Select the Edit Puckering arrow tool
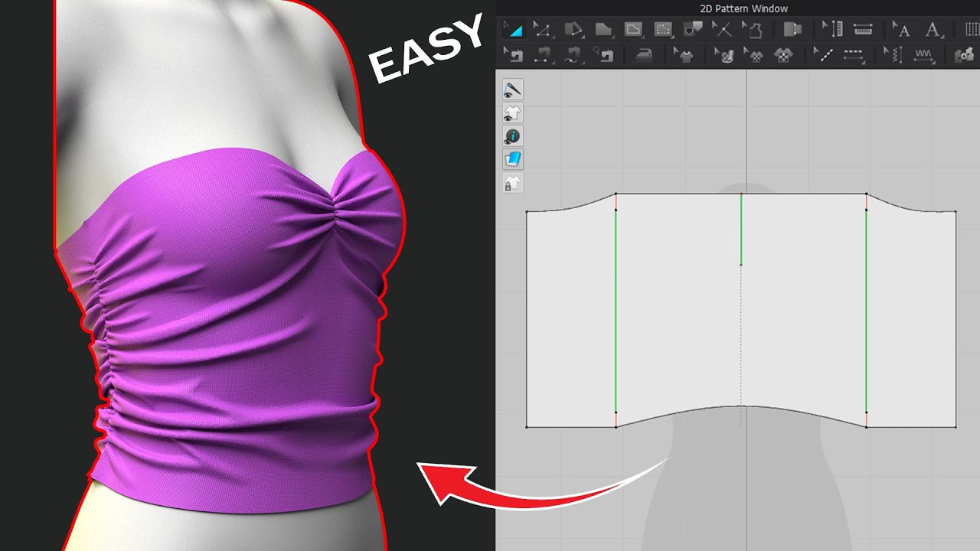Image resolution: width=980 pixels, height=551 pixels. 893,54
